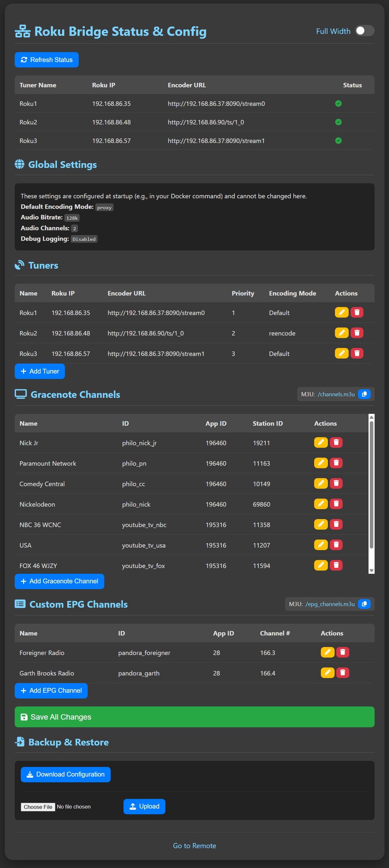Screen dimensions: 389x868
Task: Edit the Comedy Central channel
Action: (321, 483)
